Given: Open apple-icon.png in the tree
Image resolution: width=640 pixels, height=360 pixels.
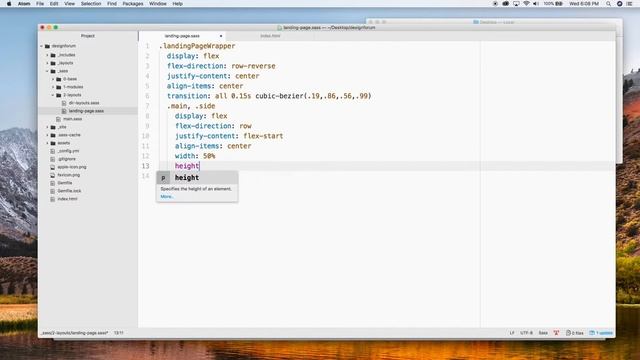Looking at the screenshot, I should click(x=71, y=167).
